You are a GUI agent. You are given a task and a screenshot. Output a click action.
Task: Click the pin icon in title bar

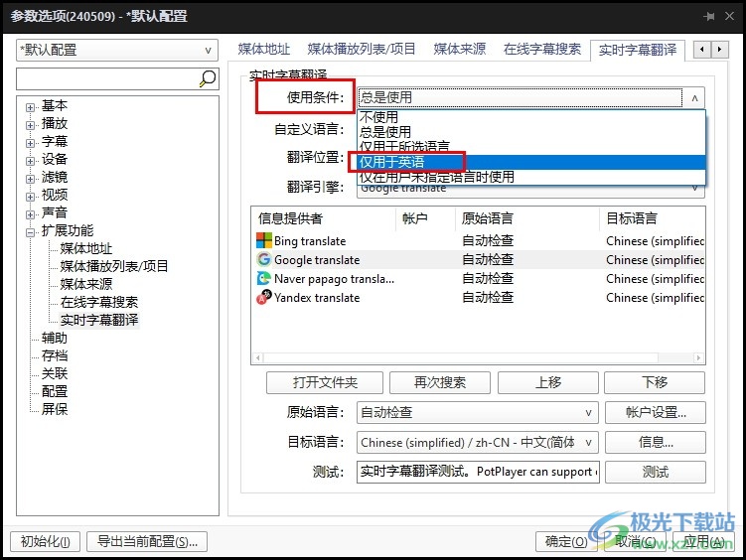point(709,16)
